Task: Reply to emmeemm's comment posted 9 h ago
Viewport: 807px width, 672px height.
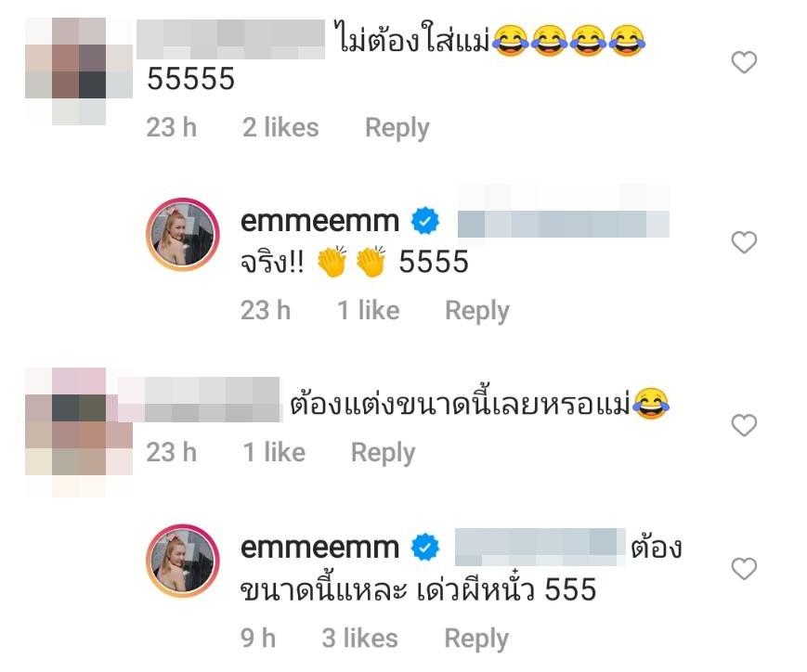Action: point(476,639)
